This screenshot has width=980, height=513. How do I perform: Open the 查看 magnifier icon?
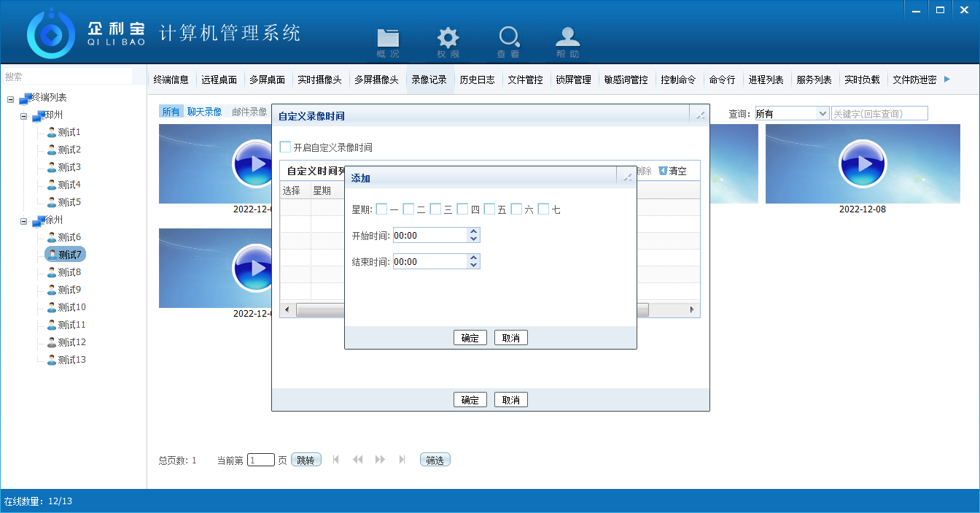point(508,38)
